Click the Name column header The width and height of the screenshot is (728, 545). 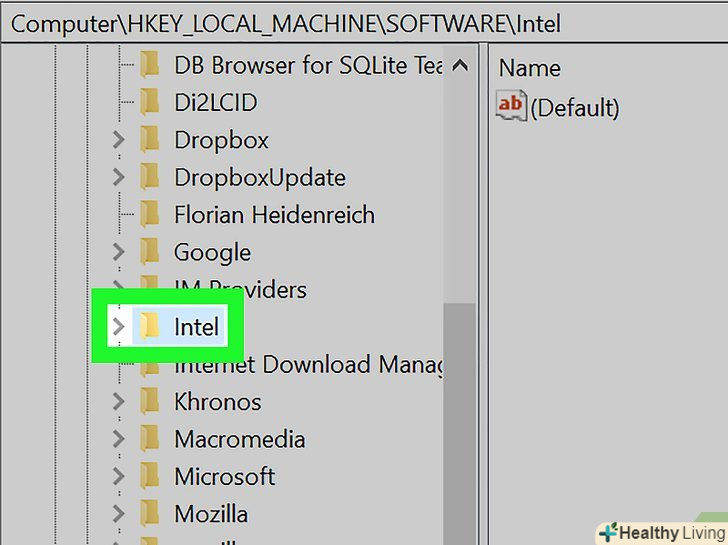(529, 68)
